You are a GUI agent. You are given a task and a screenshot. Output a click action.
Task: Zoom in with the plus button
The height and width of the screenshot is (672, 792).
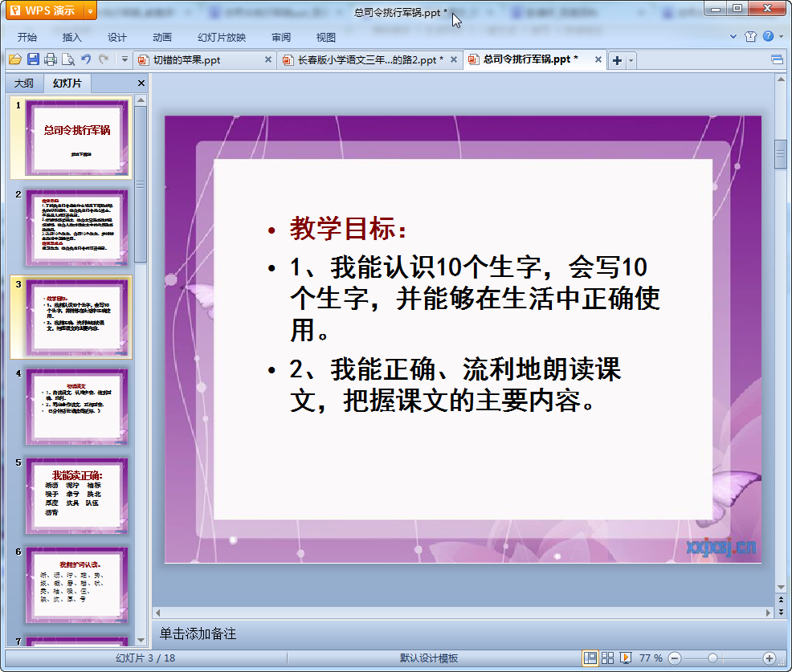pos(770,658)
